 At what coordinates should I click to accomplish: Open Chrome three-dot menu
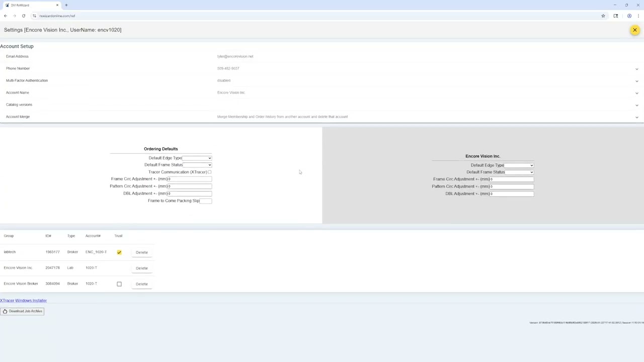(638, 16)
